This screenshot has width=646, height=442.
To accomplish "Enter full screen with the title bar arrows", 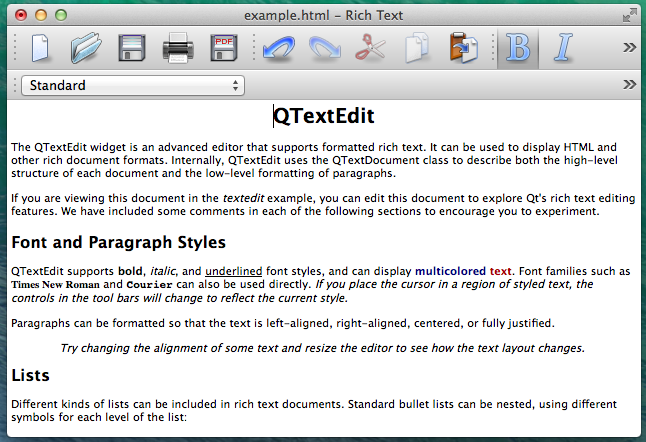I will point(629,14).
